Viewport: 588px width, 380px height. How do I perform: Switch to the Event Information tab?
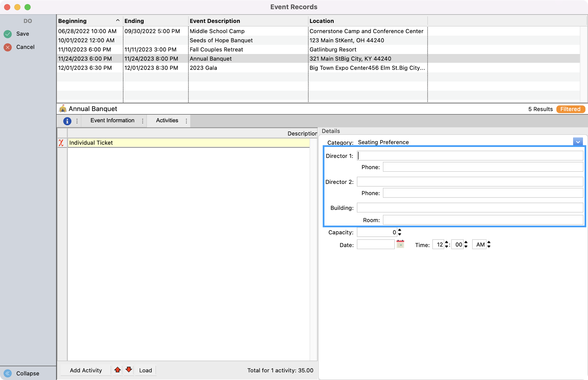(112, 121)
